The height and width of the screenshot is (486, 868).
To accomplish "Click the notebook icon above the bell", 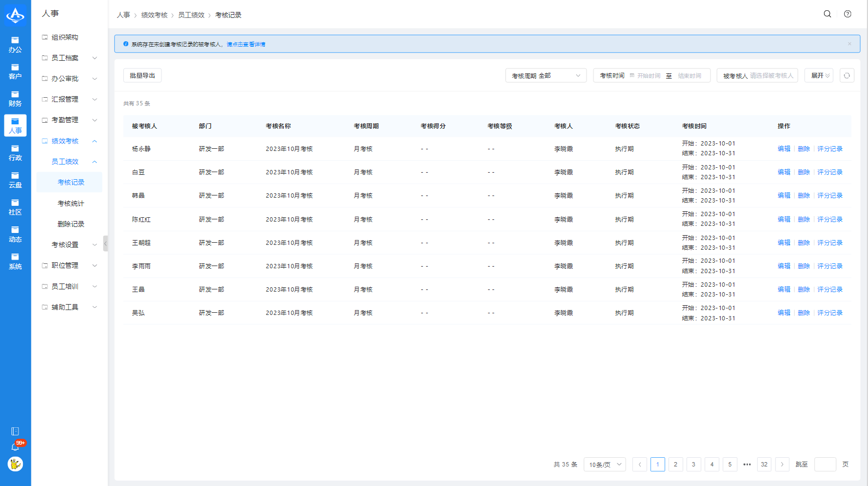I will (15, 431).
